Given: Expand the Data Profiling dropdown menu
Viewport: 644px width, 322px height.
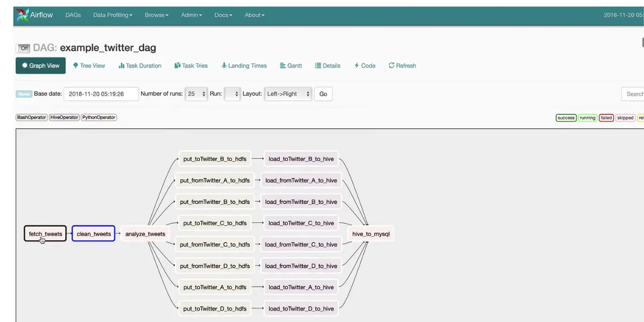Looking at the screenshot, I should click(x=113, y=15).
